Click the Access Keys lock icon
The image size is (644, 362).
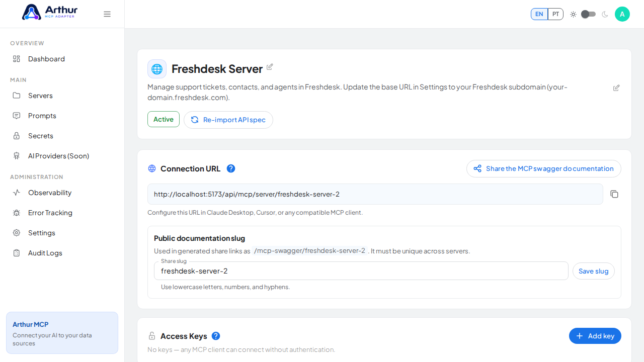pos(152,336)
